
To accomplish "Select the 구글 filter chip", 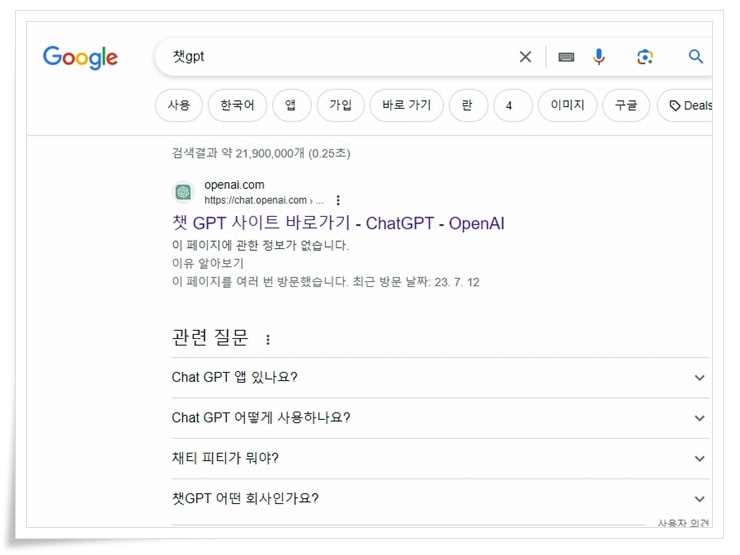I will point(626,105).
